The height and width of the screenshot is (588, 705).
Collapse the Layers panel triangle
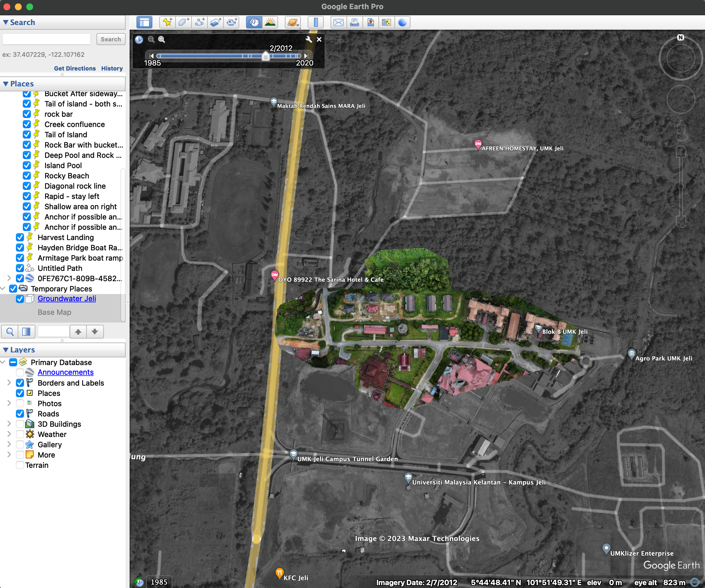(5, 350)
